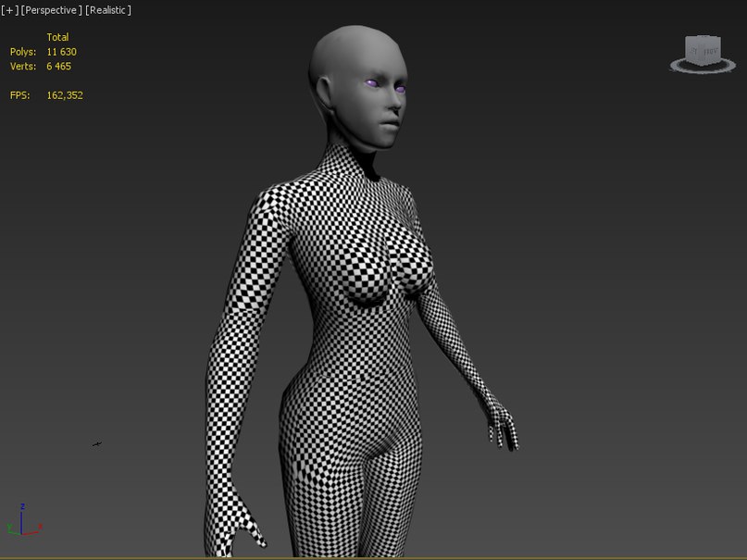Select the Verts count value 6 465
Viewport: 747px width, 560px height.
[58, 67]
